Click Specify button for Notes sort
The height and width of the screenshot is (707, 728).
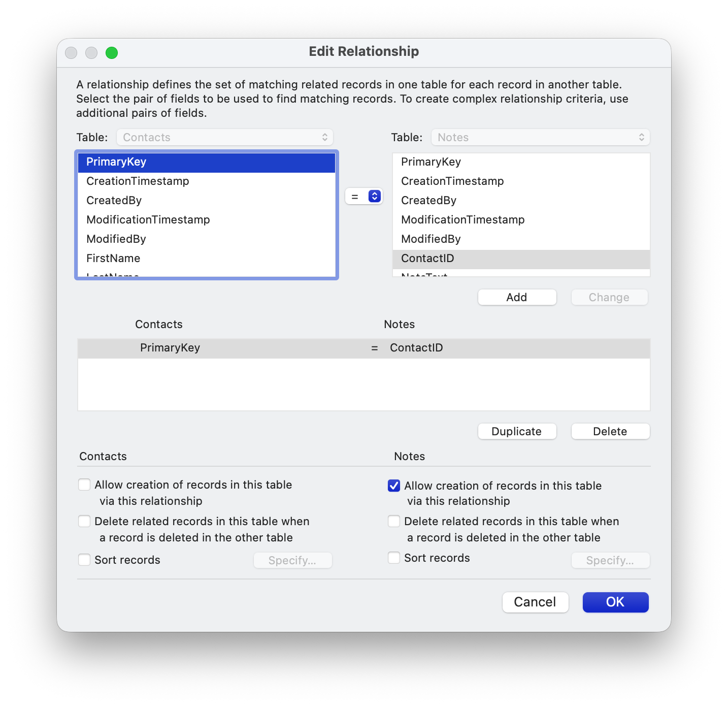coord(610,560)
